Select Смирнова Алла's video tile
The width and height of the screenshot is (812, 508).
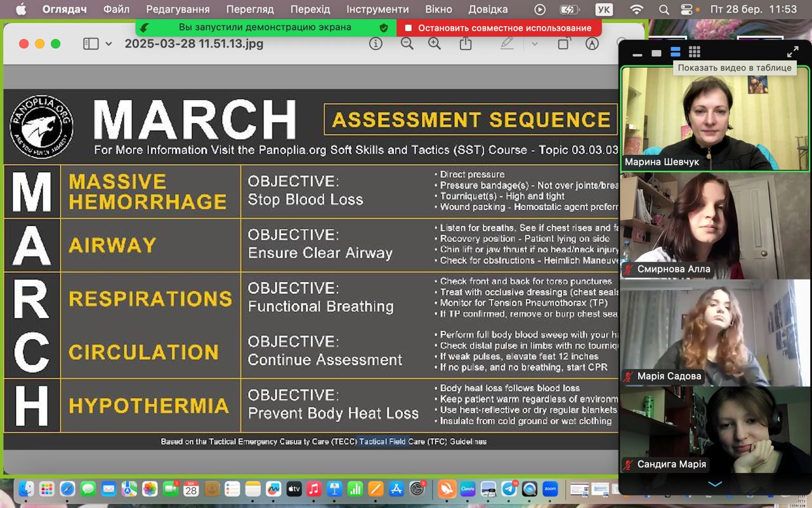[715, 225]
